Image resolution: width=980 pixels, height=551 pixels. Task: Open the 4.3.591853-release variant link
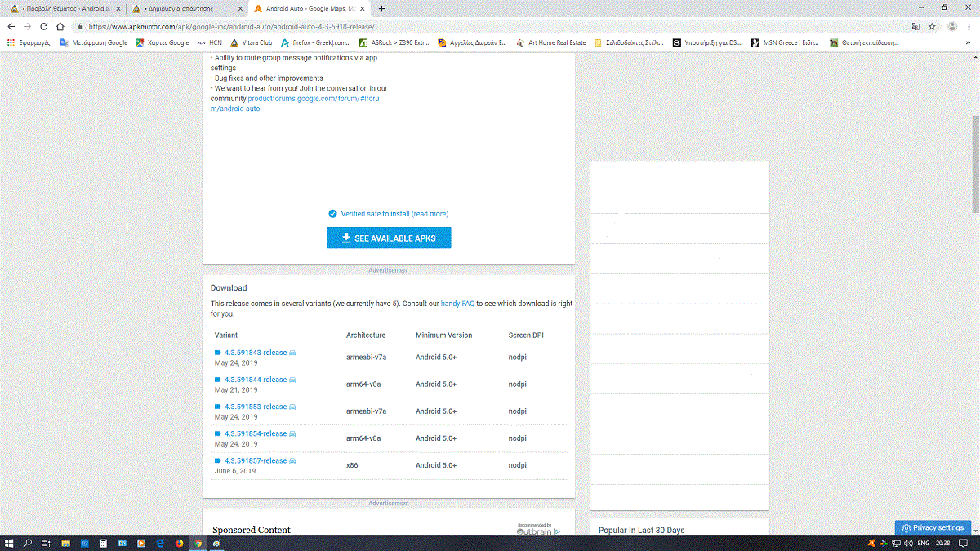point(256,407)
